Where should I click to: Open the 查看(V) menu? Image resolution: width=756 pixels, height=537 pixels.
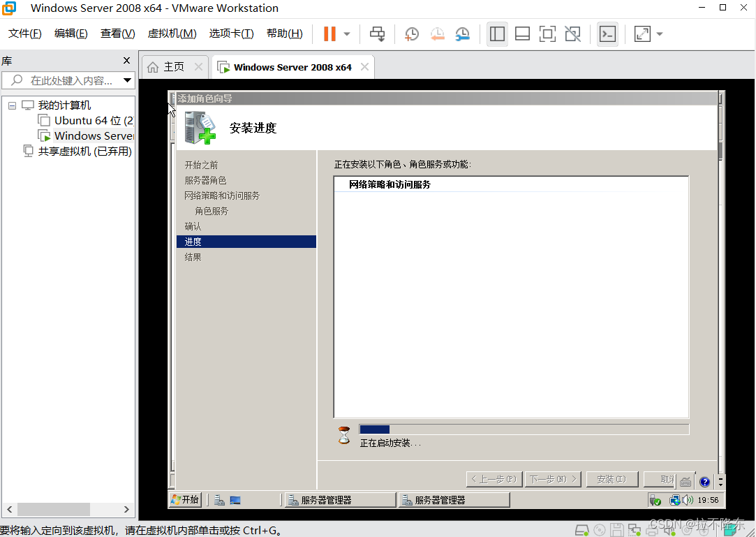pyautogui.click(x=118, y=34)
